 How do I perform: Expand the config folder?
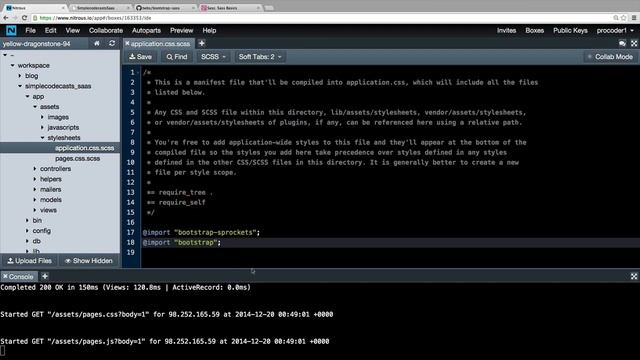tap(28, 231)
